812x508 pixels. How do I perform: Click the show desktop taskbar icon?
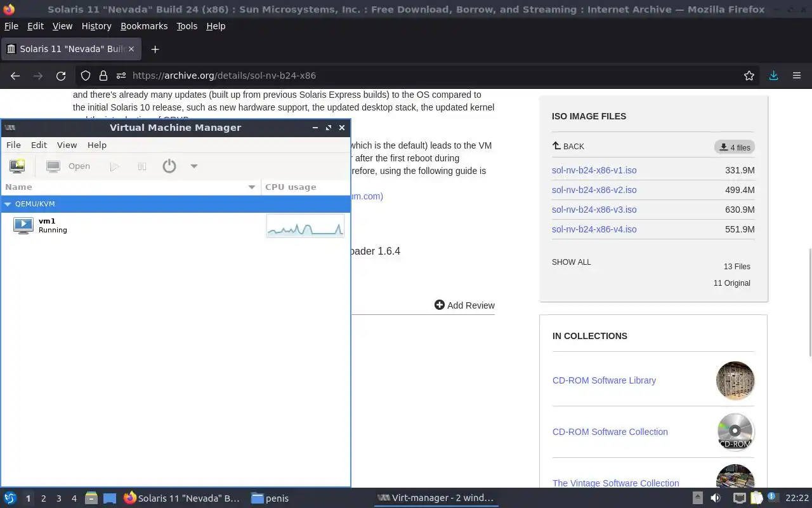pyautogui.click(x=109, y=498)
